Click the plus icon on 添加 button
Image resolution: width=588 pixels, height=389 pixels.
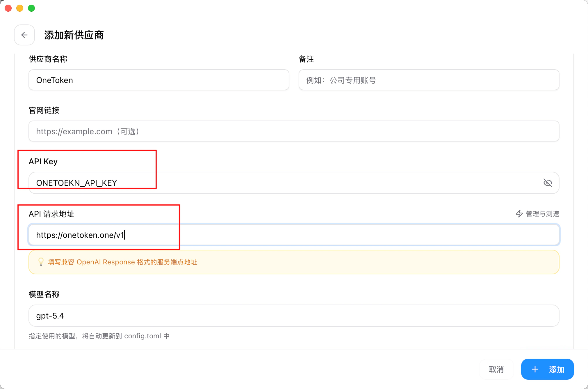tap(535, 369)
